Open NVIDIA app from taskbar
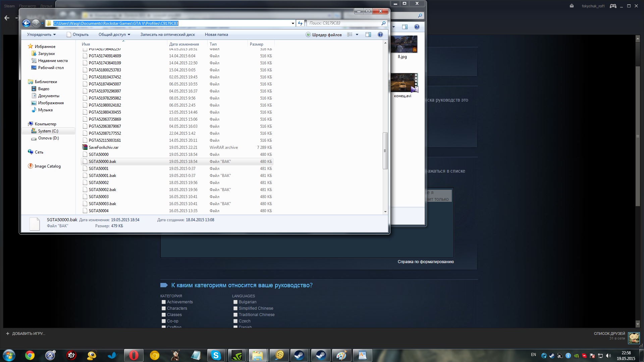Viewport: 644px width, 362px height. (x=237, y=355)
